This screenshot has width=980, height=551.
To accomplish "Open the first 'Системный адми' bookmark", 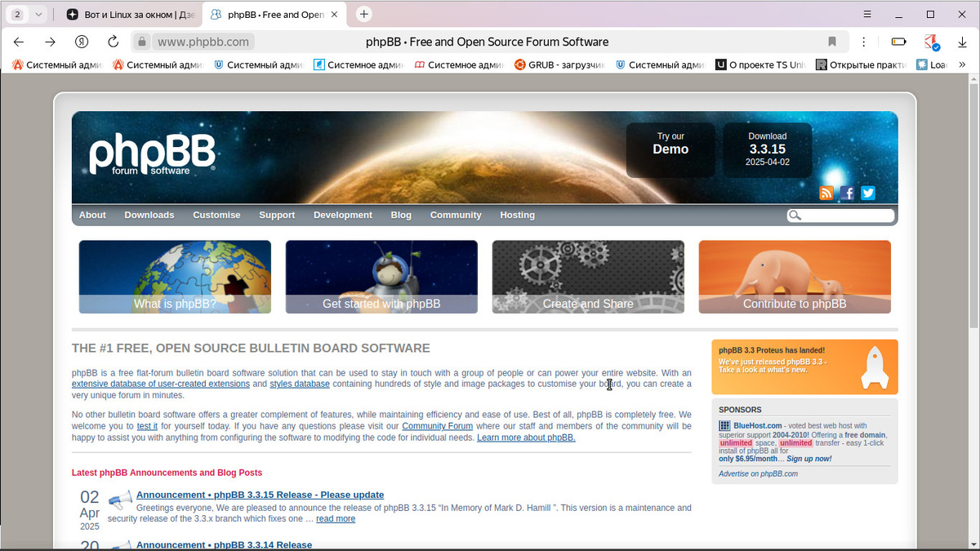I will [x=57, y=64].
